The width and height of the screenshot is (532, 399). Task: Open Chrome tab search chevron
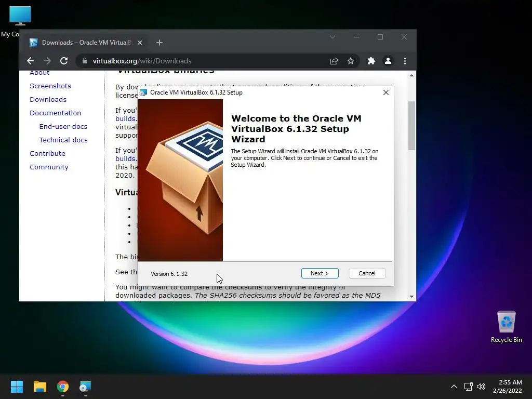(332, 37)
